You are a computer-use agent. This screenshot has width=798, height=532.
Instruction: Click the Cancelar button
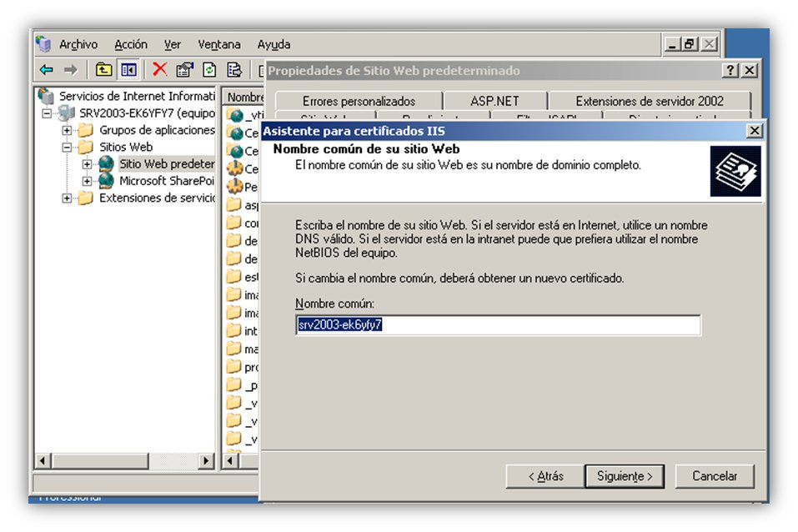click(715, 476)
